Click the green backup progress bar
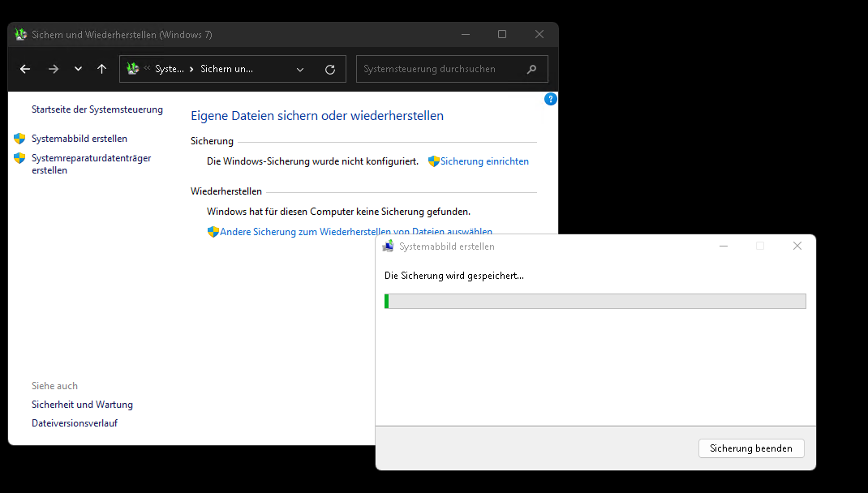The height and width of the screenshot is (493, 868). [x=595, y=301]
